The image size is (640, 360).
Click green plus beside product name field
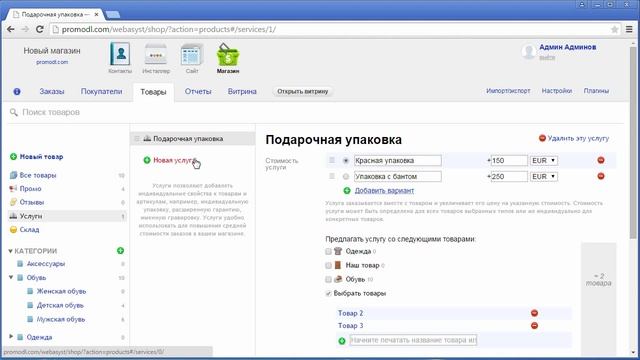click(342, 340)
